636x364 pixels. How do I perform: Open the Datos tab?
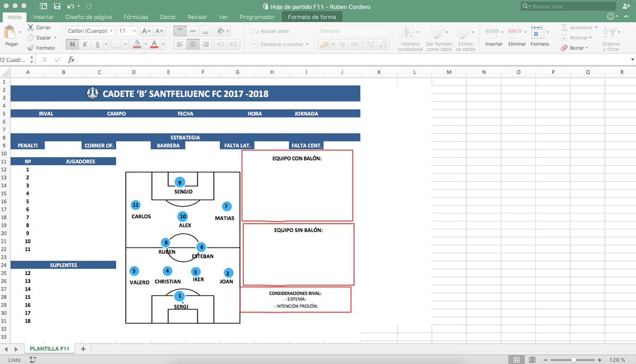click(167, 17)
